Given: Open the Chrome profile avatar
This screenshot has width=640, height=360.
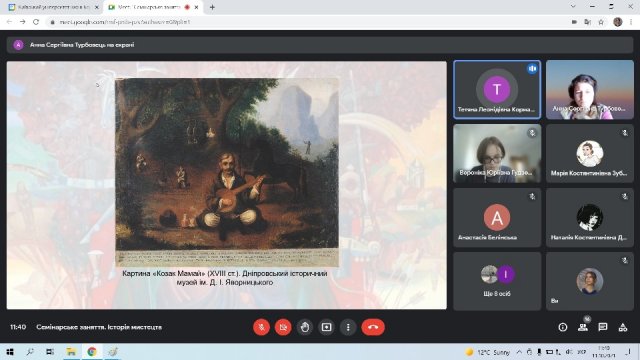Looking at the screenshot, I should [618, 22].
